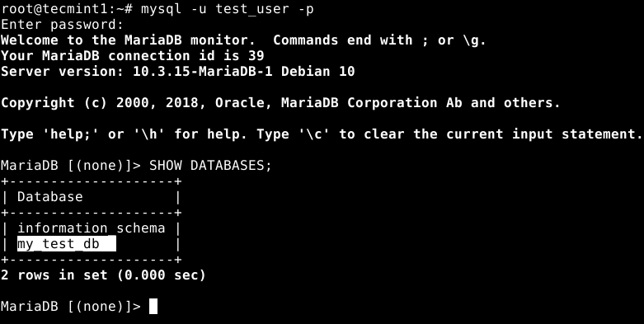
Task: Click the root@tecmint1 shell prompt
Action: pyautogui.click(x=67, y=8)
